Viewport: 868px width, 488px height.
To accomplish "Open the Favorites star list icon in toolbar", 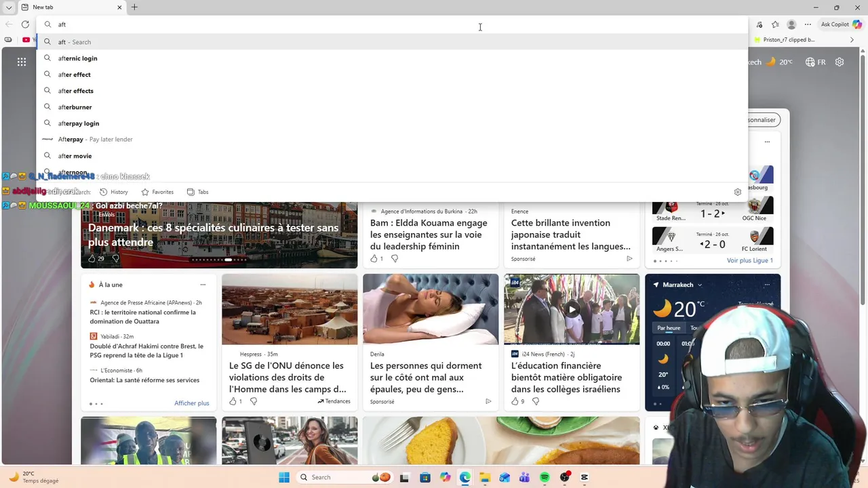I will pyautogui.click(x=775, y=24).
